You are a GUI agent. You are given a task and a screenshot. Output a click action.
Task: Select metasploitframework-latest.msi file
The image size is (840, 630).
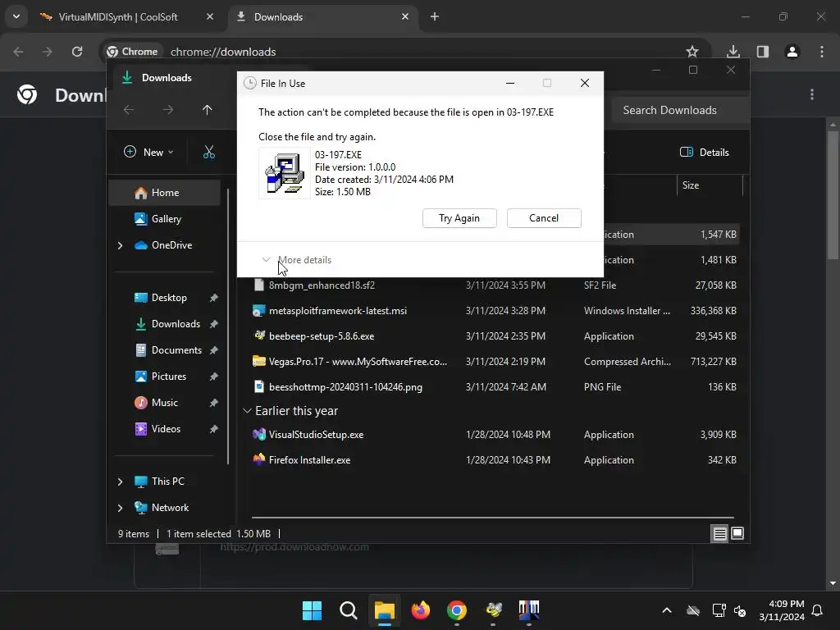pos(494,311)
